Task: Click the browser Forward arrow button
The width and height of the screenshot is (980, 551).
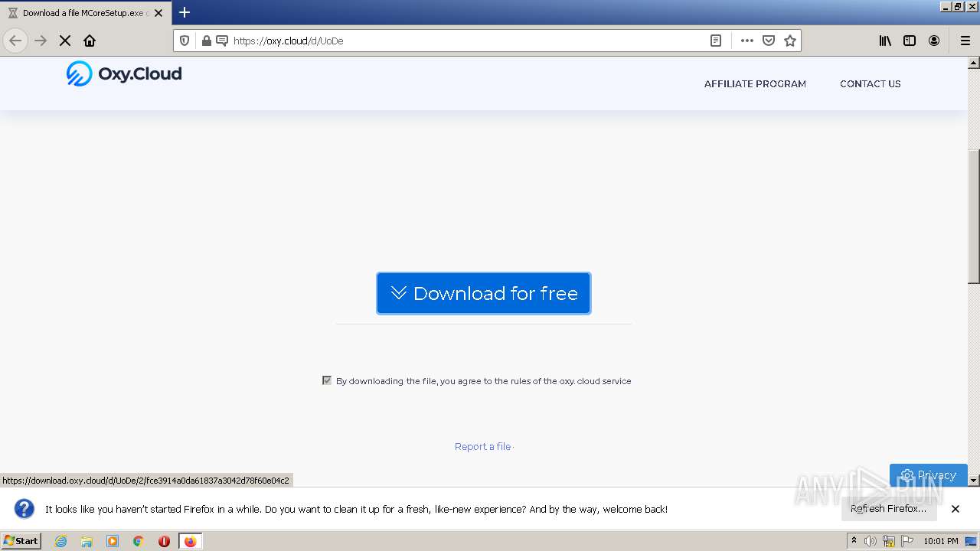Action: pyautogui.click(x=41, y=41)
